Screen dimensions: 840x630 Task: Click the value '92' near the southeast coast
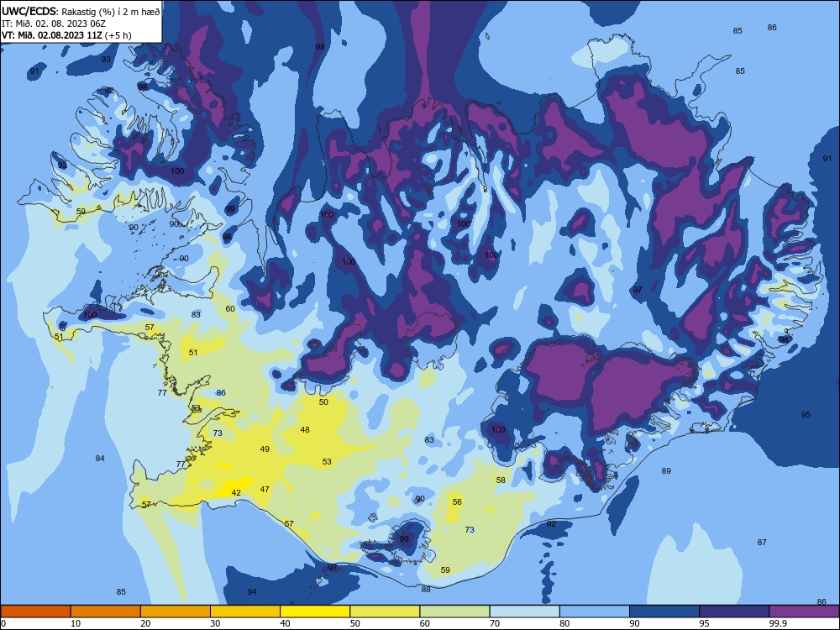[551, 524]
